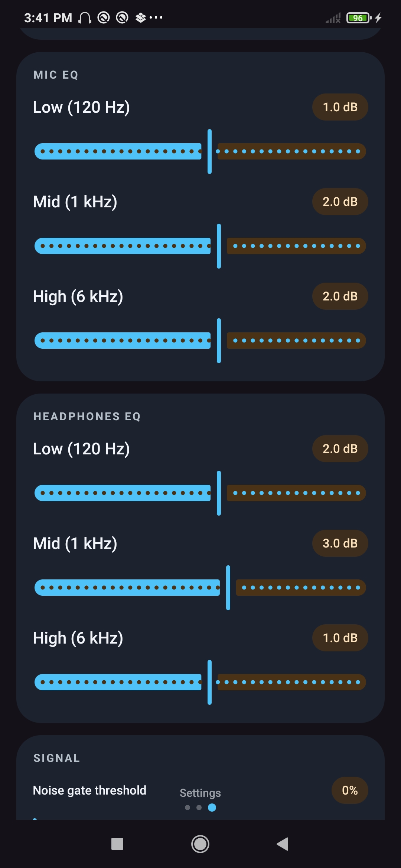Tap the 3.0 dB badge for Headphones Mid
The image size is (401, 868).
point(340,543)
